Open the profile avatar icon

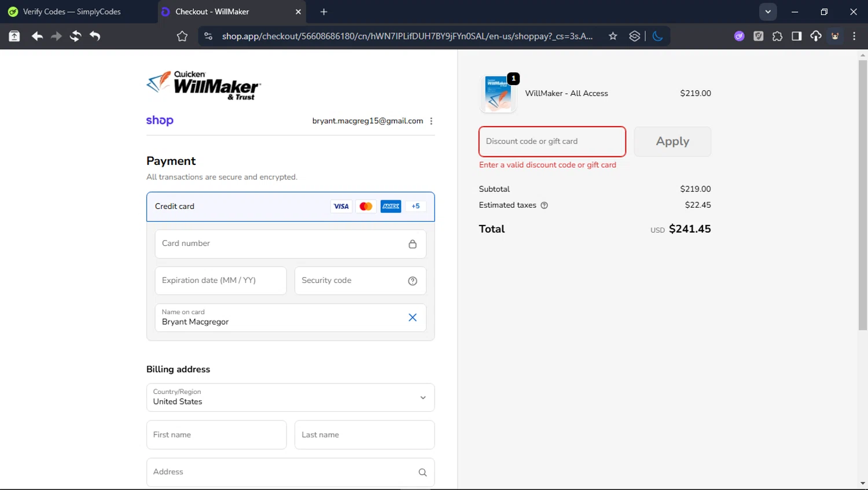pyautogui.click(x=835, y=36)
